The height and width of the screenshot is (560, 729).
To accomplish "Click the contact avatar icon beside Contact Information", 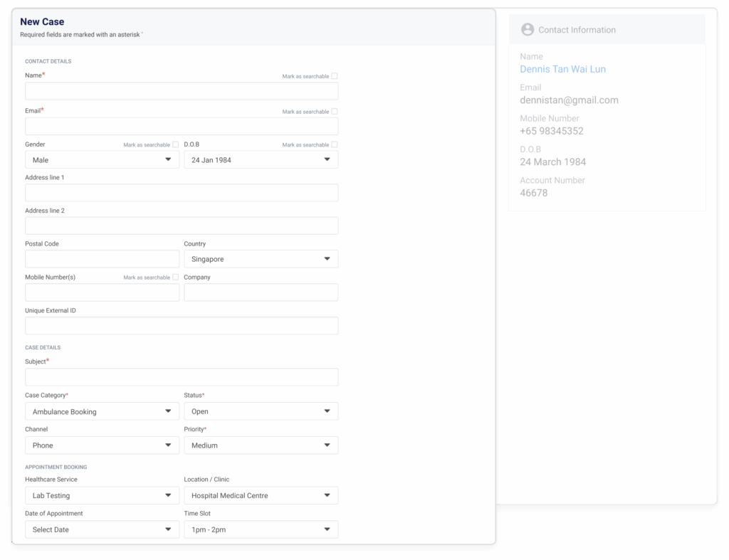I will (x=528, y=30).
